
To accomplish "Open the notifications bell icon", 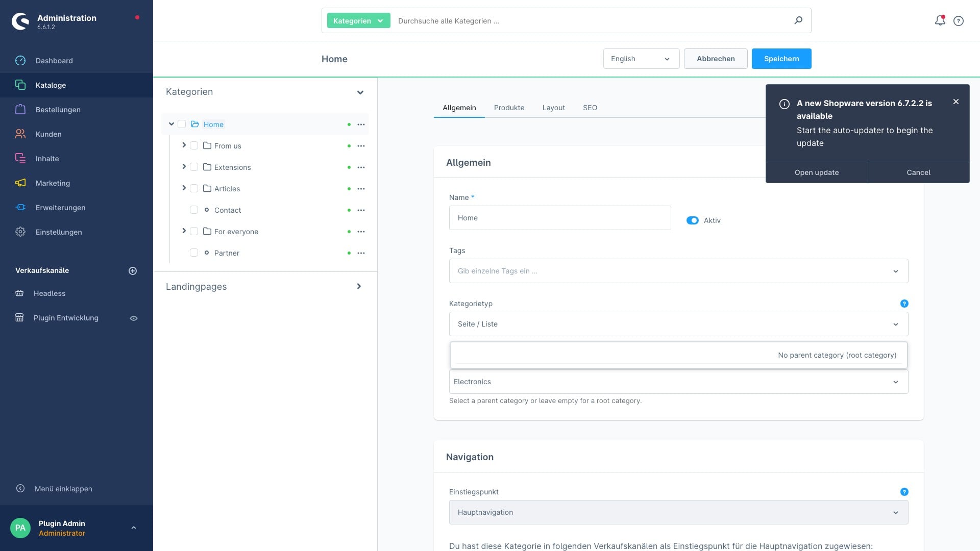I will click(x=940, y=21).
